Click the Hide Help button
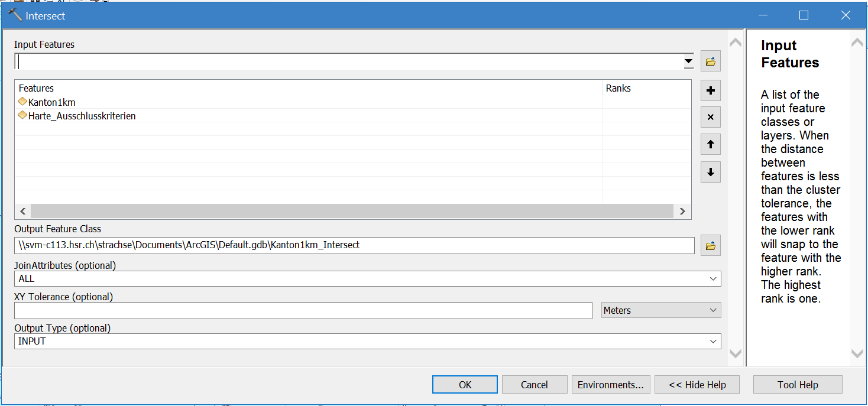 697,385
